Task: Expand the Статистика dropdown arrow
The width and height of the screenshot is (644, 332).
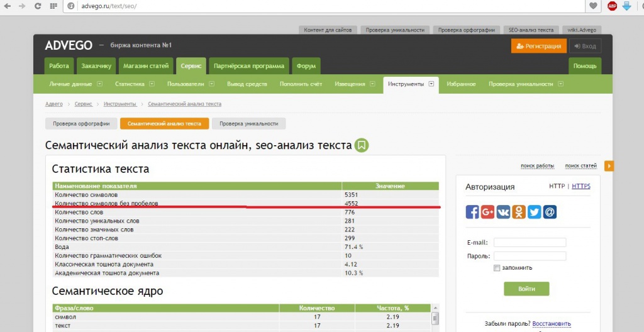Action: [x=152, y=84]
